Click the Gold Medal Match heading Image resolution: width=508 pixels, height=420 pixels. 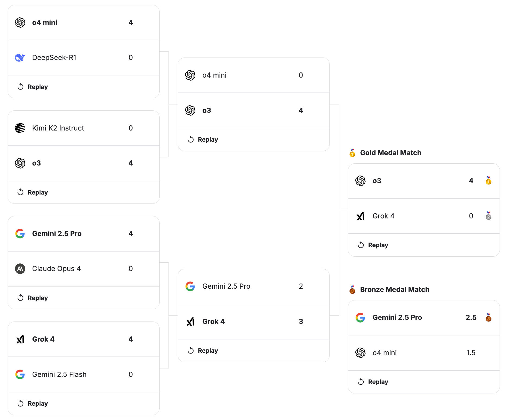click(390, 153)
